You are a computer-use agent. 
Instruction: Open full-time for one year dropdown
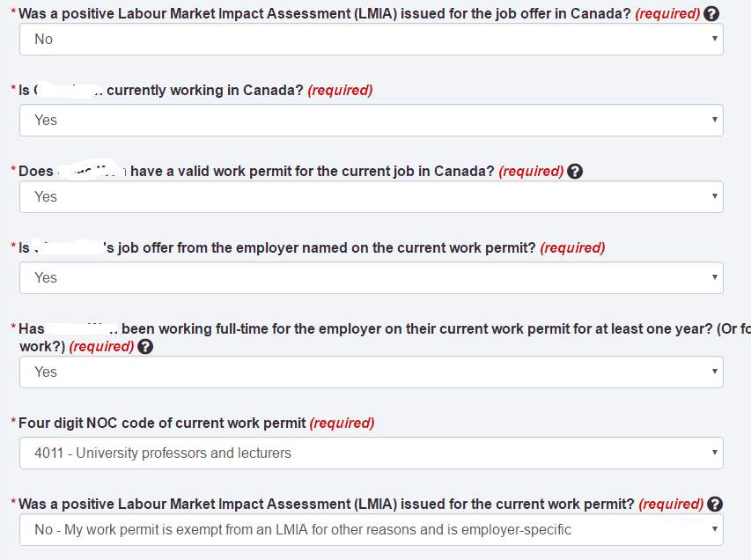[x=372, y=372]
